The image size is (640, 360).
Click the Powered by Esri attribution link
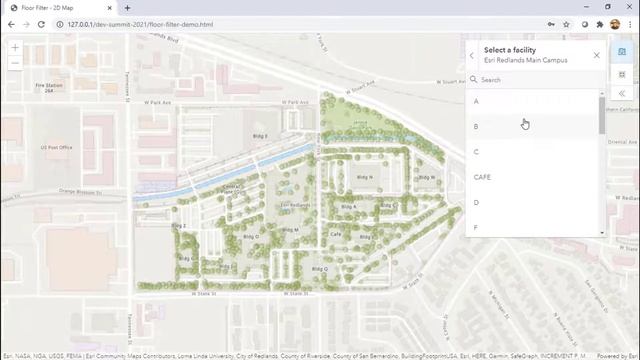(618, 356)
